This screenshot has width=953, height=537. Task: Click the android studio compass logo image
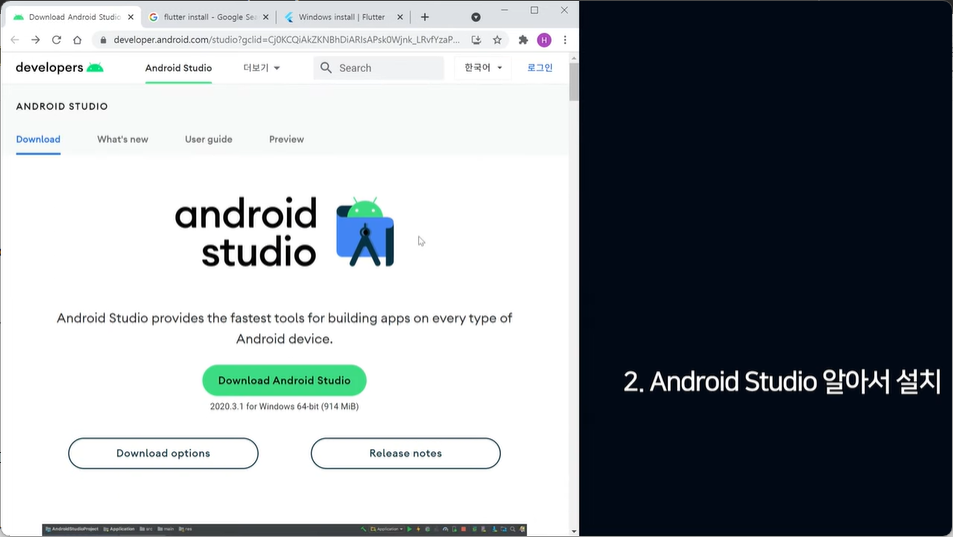[x=365, y=231]
